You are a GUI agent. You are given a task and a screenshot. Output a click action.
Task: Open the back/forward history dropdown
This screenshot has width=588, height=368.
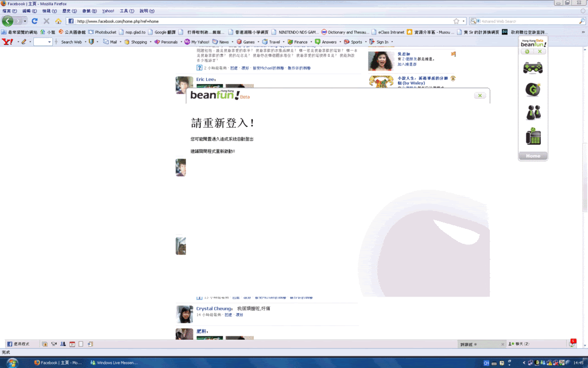[25, 21]
